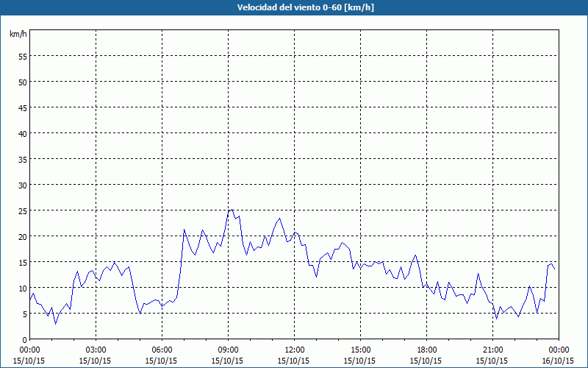Click the y-axis value 5
588x368 pixels.
point(25,314)
